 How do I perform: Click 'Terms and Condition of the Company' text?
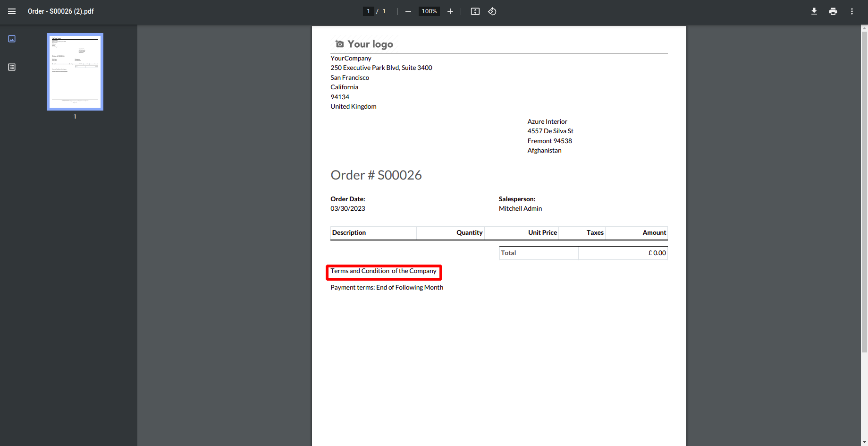tap(383, 271)
